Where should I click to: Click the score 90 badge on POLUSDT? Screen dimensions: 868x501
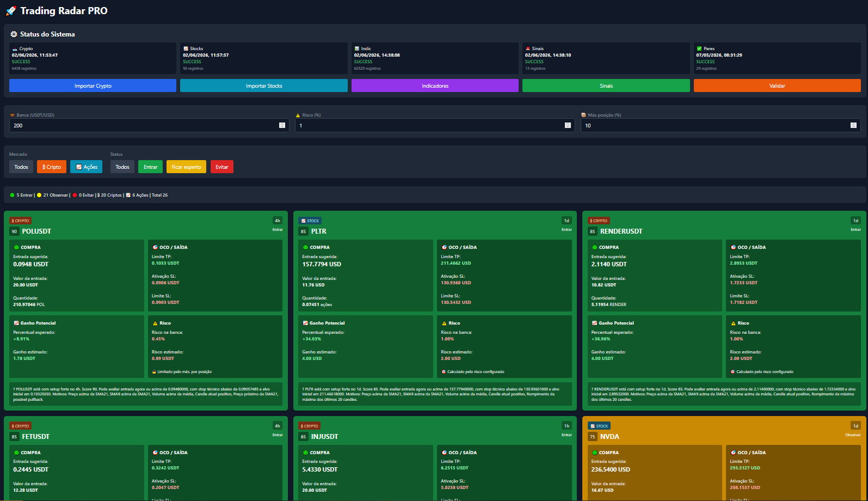14,231
